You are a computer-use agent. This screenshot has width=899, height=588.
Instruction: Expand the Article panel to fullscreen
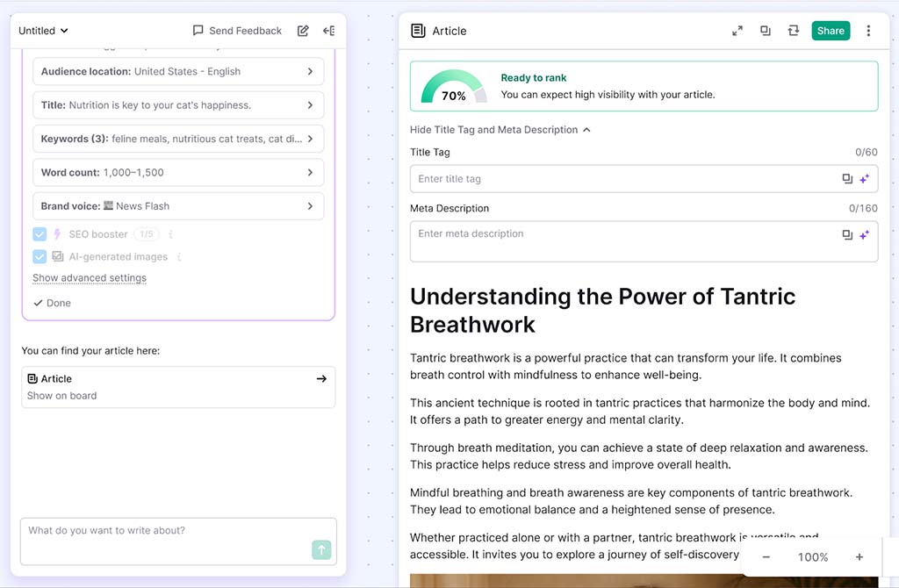click(x=737, y=31)
